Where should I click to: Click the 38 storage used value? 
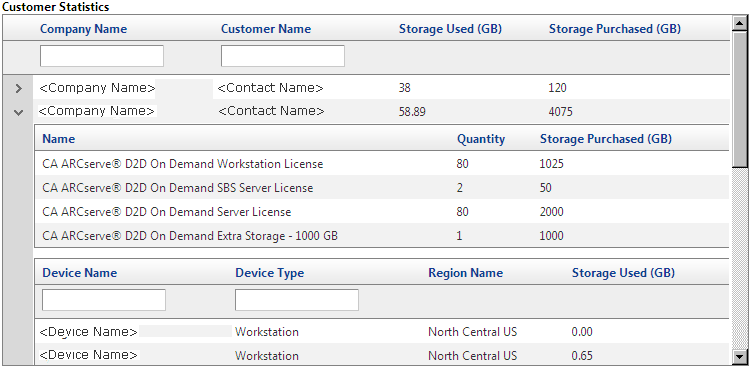coord(404,88)
